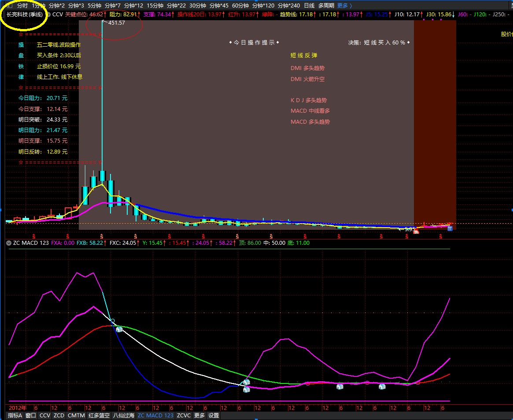The width and height of the screenshot is (513, 420).
Task: Expand 更多 in the bottom indicator bar
Action: (x=199, y=416)
